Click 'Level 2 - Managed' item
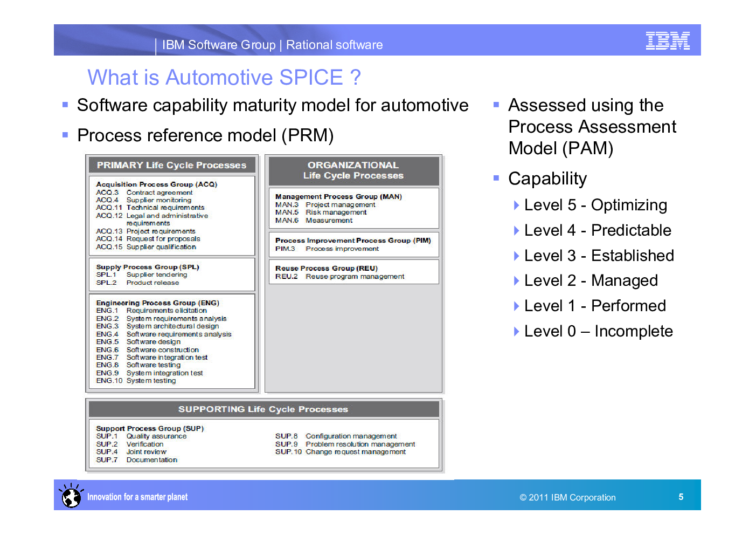This screenshot has height=535, width=756. pos(591,280)
